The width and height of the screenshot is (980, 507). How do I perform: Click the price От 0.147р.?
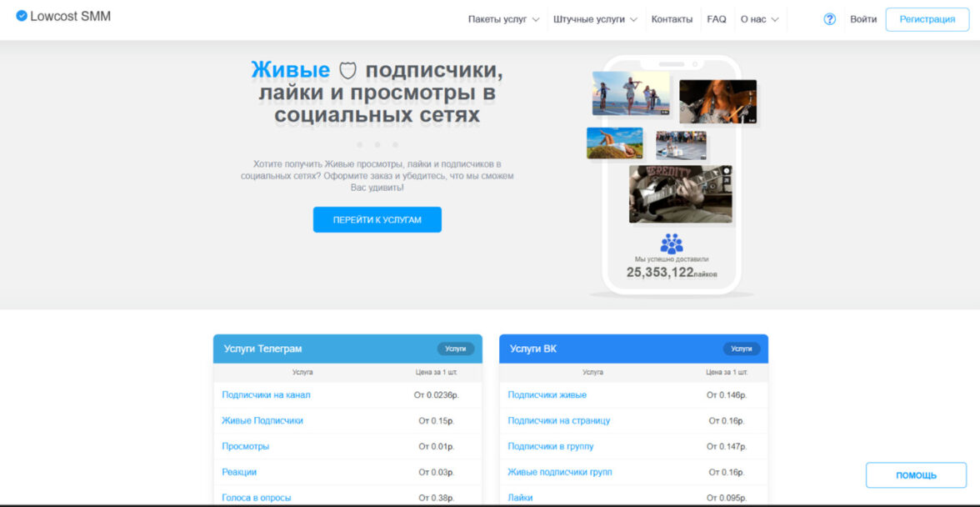727,446
